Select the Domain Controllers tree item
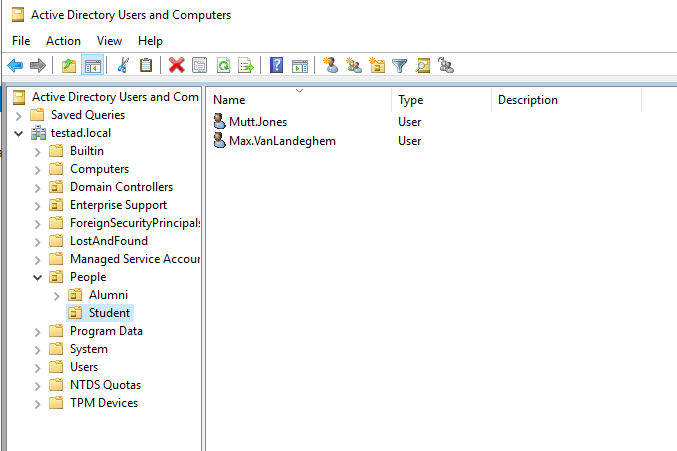Image resolution: width=677 pixels, height=451 pixels. 121,187
